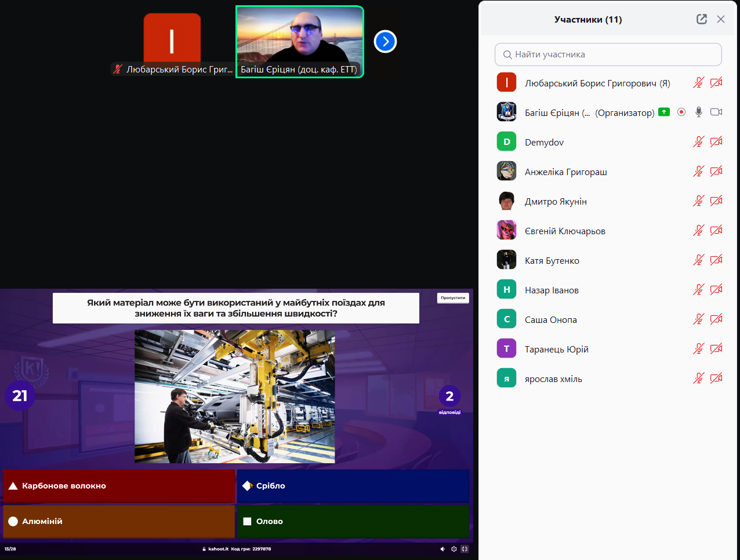
Task: Click muted mic icon for Євгеній Ключарьов
Action: tap(699, 230)
